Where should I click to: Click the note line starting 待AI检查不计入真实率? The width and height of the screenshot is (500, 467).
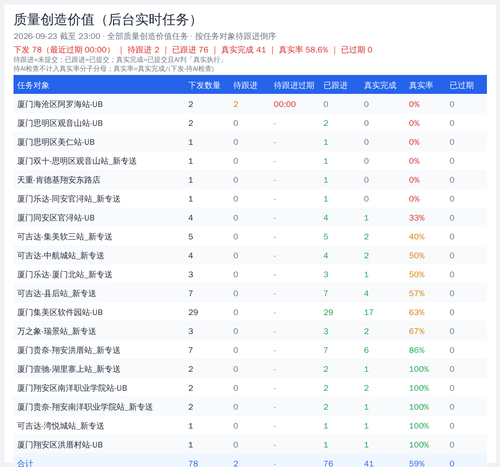coord(114,69)
